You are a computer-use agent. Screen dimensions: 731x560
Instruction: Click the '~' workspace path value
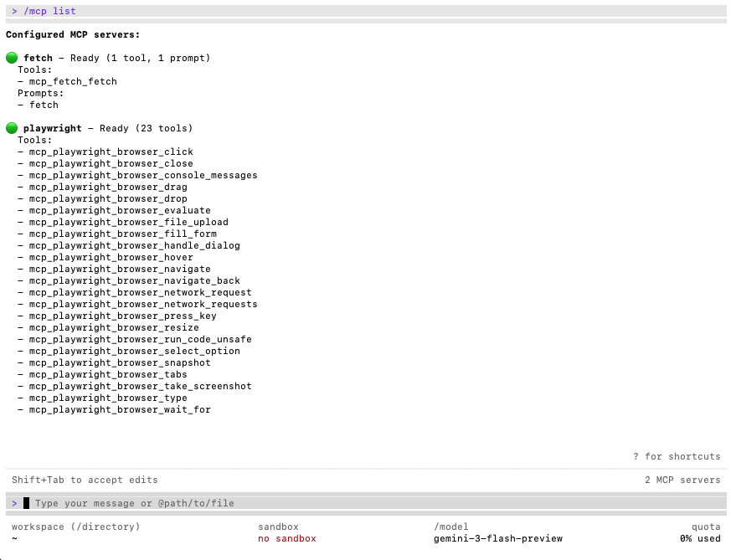pos(14,538)
